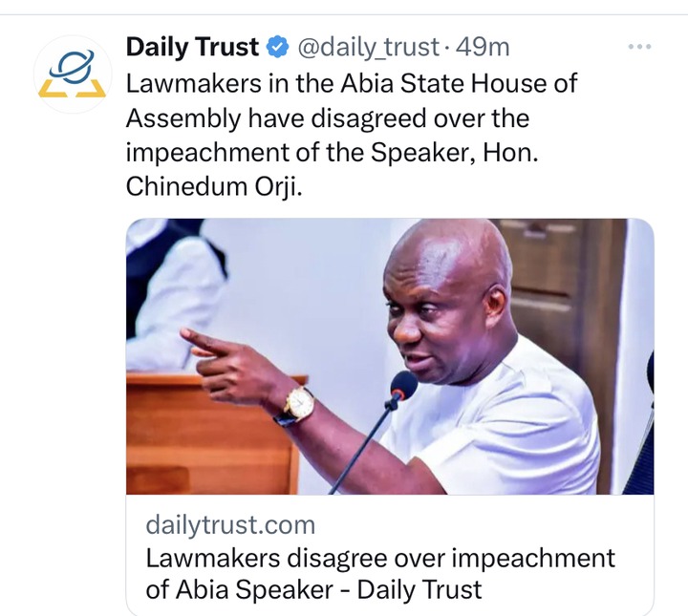Open the article preview photo
Image resolution: width=688 pixels, height=616 pixels.
click(x=390, y=356)
